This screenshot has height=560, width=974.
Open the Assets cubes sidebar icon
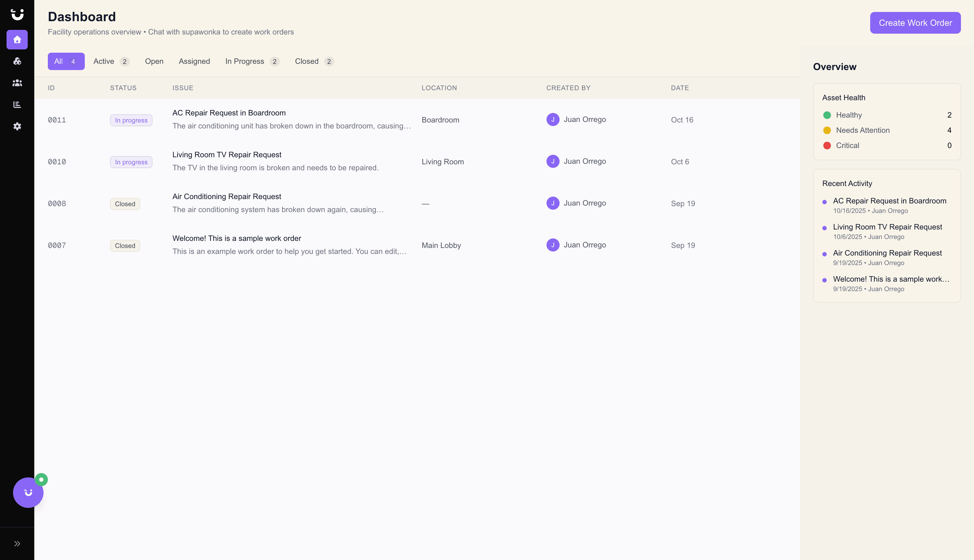17,61
